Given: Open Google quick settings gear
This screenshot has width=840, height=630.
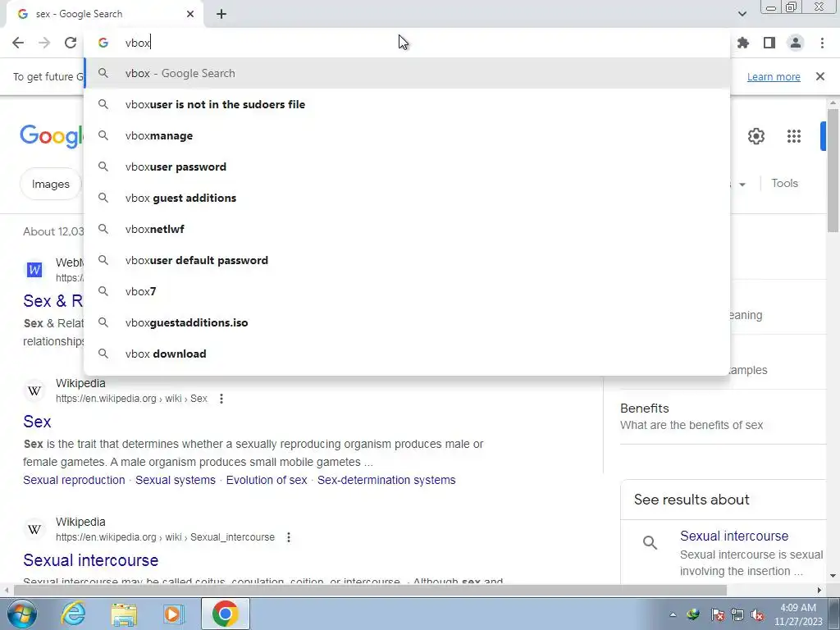Looking at the screenshot, I should [x=756, y=136].
